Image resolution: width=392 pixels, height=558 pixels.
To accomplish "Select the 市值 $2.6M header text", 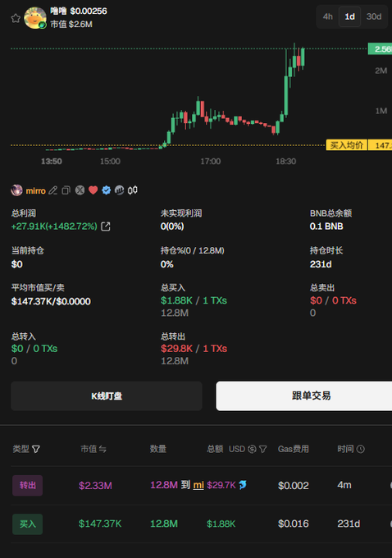I will [x=71, y=24].
